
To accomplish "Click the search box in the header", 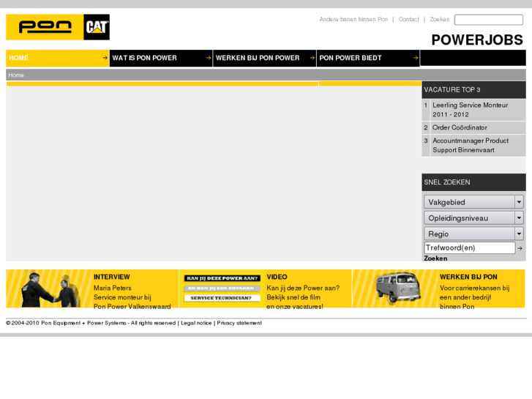I will (489, 20).
